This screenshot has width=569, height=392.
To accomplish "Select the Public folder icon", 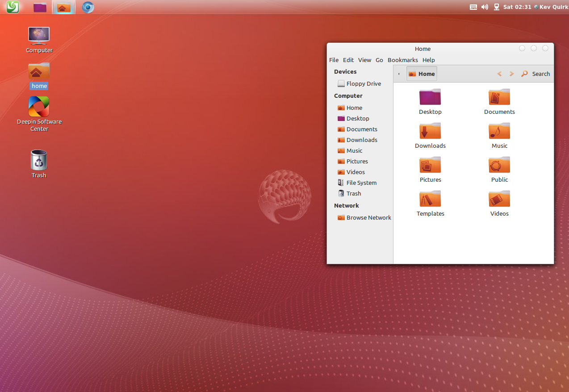I will (x=499, y=165).
